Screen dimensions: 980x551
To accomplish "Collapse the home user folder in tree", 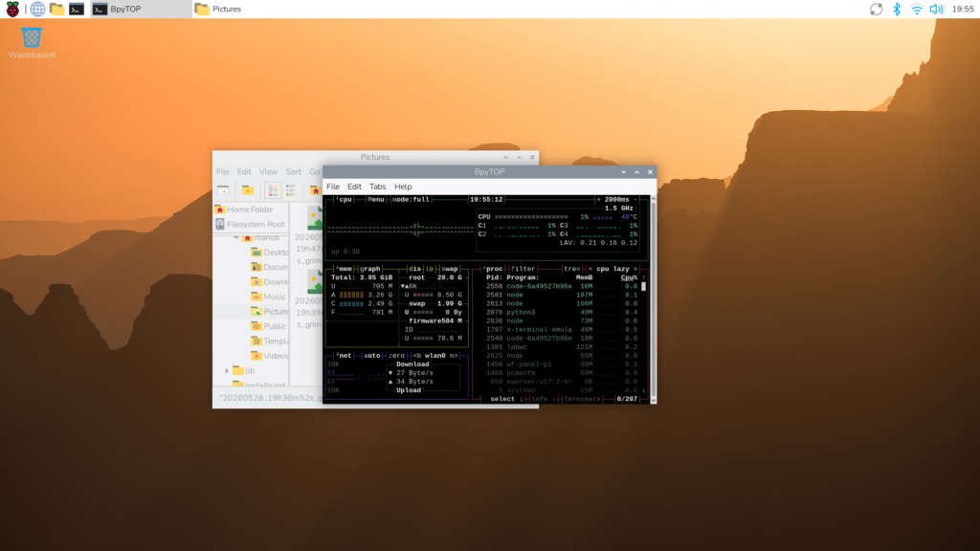I will click(x=235, y=238).
